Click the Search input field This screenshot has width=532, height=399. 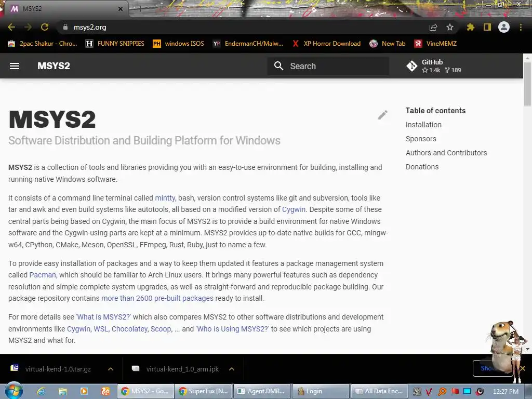click(x=328, y=66)
